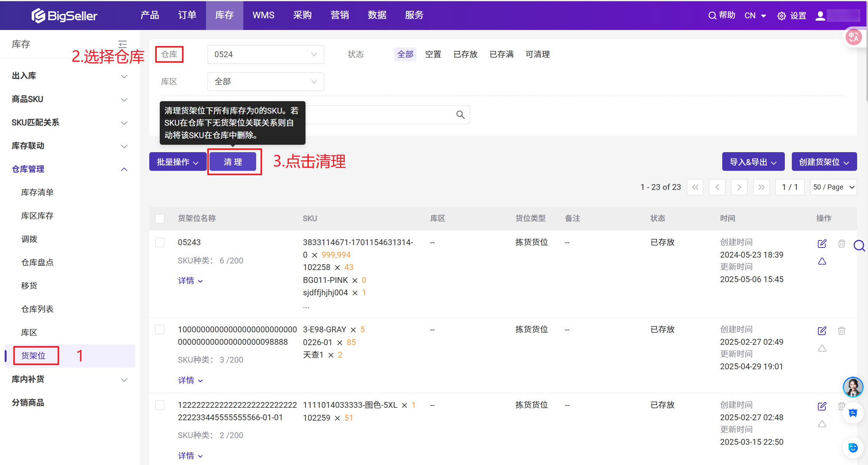Click the user account avatar icon
Screen dimensions: 868x465
(820, 16)
